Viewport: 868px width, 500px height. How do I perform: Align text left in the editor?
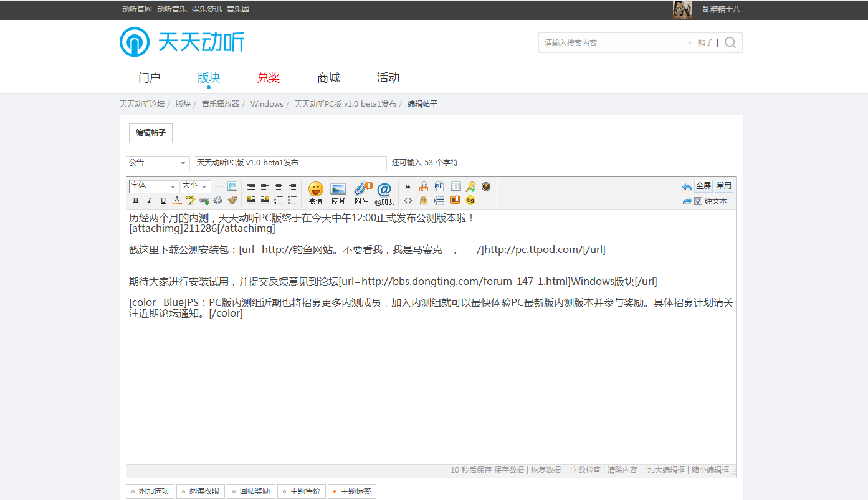(265, 186)
